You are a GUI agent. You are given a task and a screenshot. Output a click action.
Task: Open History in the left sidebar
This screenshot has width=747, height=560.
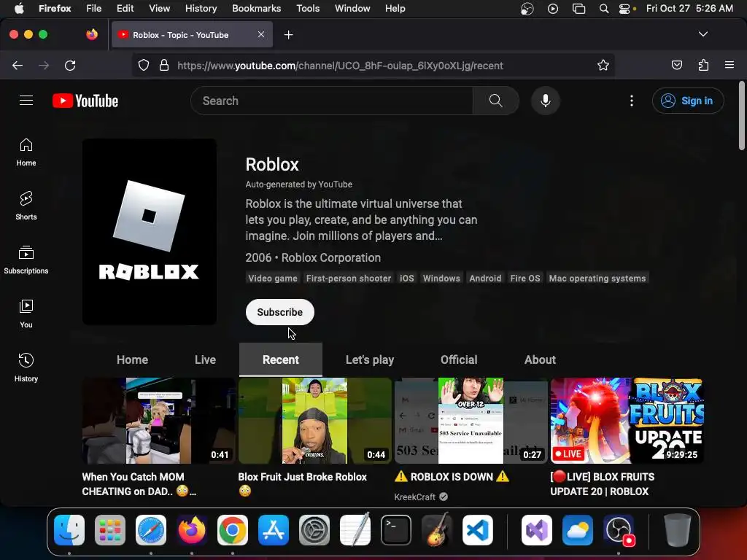click(x=26, y=367)
